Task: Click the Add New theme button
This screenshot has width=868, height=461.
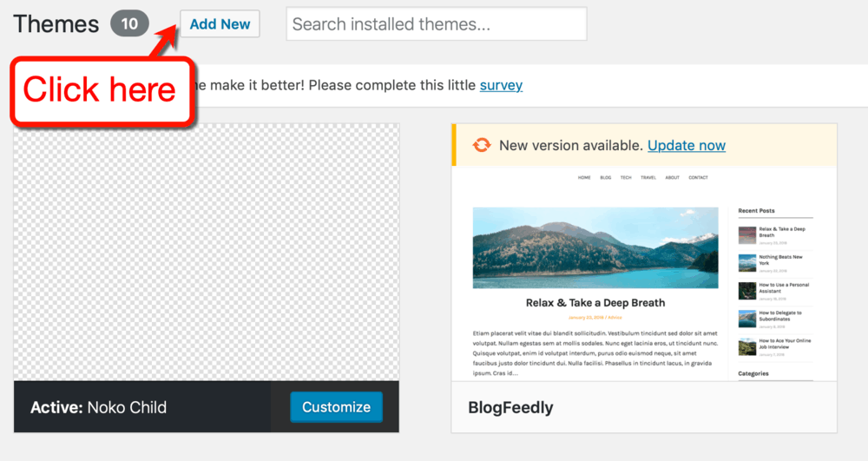Action: (x=220, y=23)
